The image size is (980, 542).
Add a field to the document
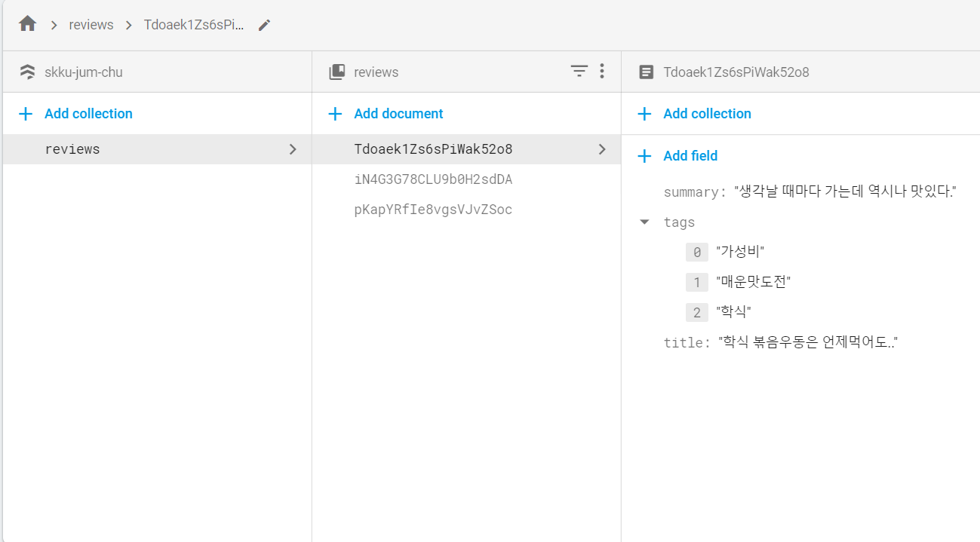[677, 156]
